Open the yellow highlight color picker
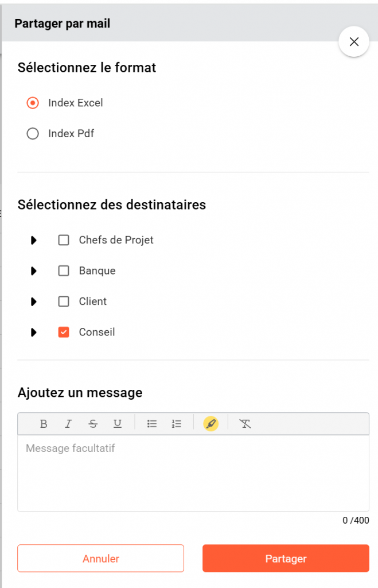Viewport: 378px width, 588px height. (211, 424)
